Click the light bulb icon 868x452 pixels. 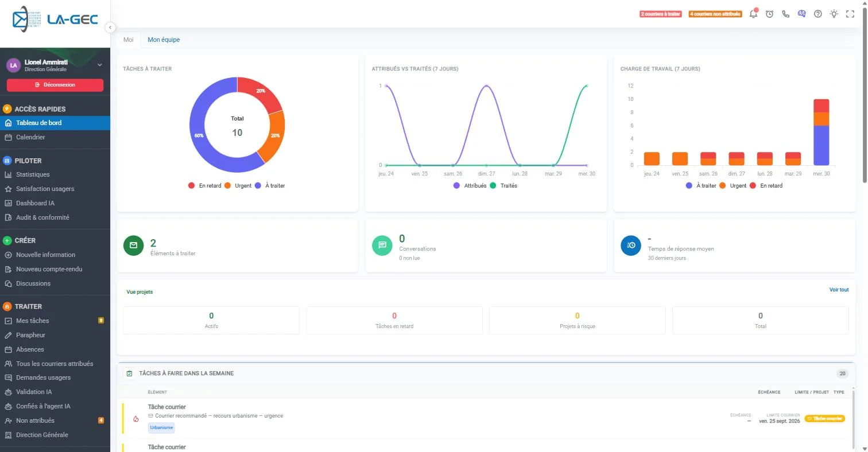click(x=834, y=14)
